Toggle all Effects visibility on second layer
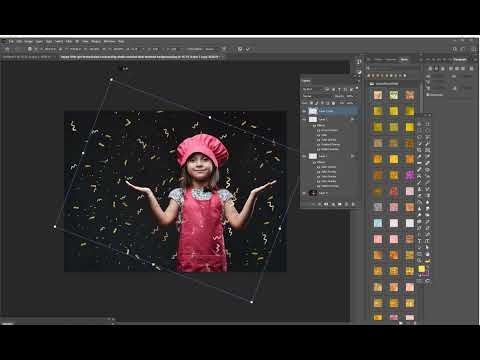The width and height of the screenshot is (480, 360). click(x=314, y=125)
